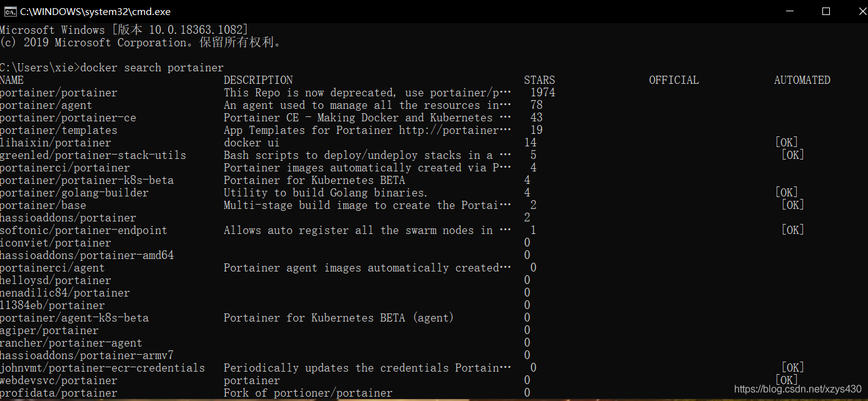Select portainer/golang-builder entry

pyautogui.click(x=74, y=193)
